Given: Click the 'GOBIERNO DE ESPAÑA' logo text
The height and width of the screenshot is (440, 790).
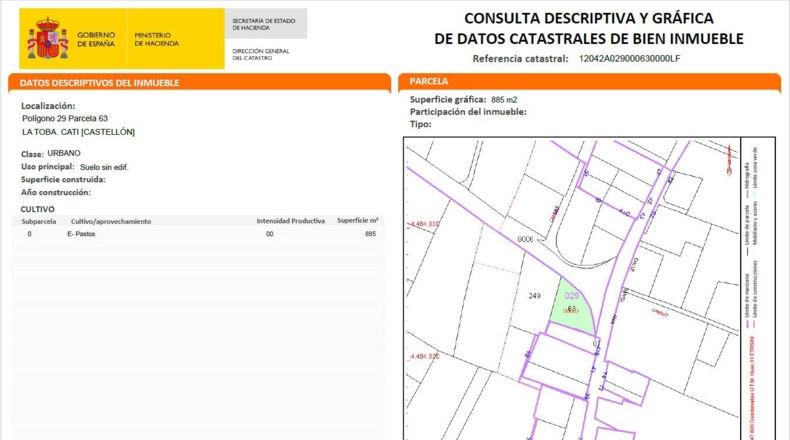Looking at the screenshot, I should (96, 39).
